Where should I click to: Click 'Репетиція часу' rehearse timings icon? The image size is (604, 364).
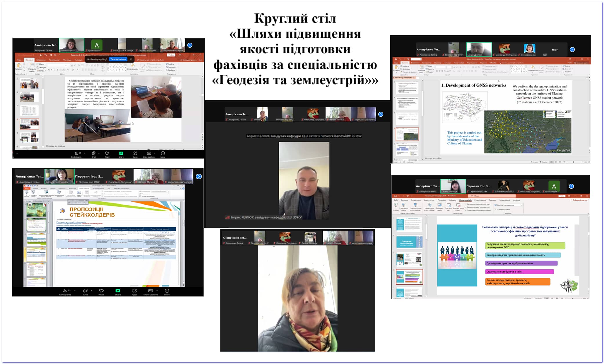pos(449,205)
